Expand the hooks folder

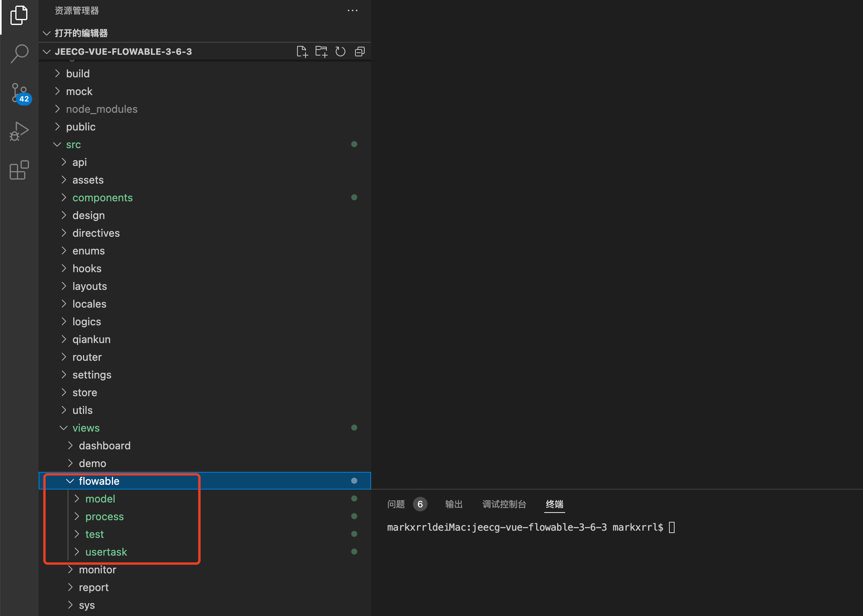[x=204, y=269]
